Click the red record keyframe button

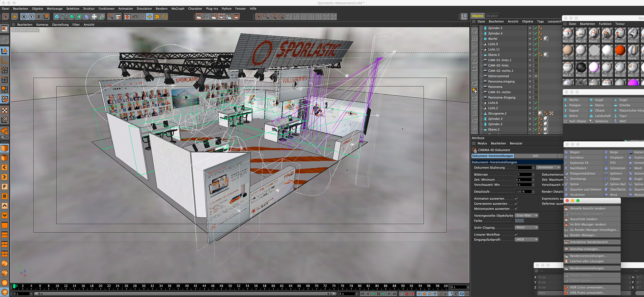coord(407,294)
